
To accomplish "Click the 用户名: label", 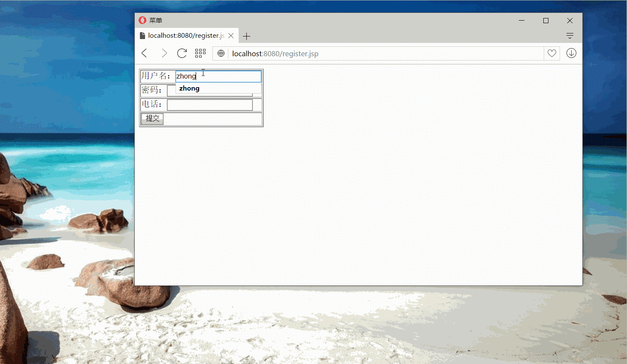I will 156,76.
